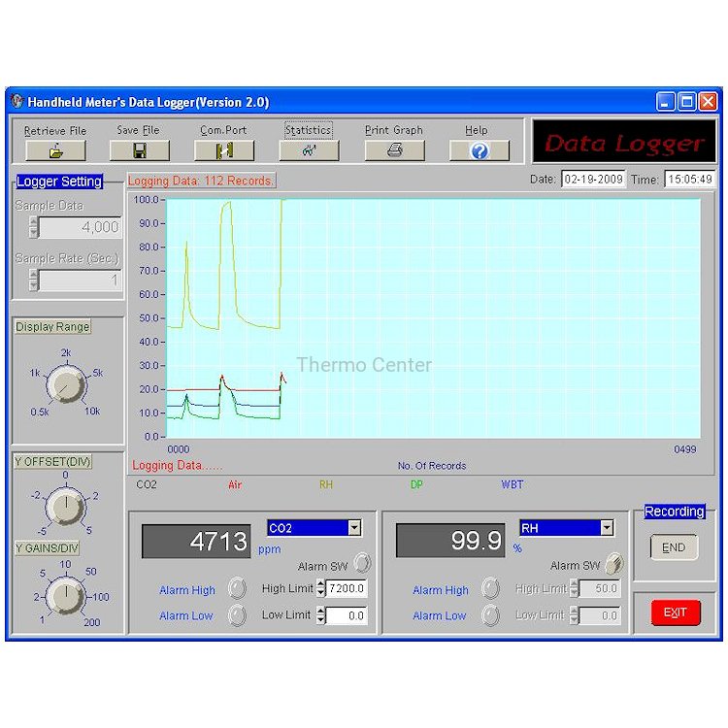This screenshot has height=728, width=728.
Task: Click the red EXIT button
Action: pos(675,612)
